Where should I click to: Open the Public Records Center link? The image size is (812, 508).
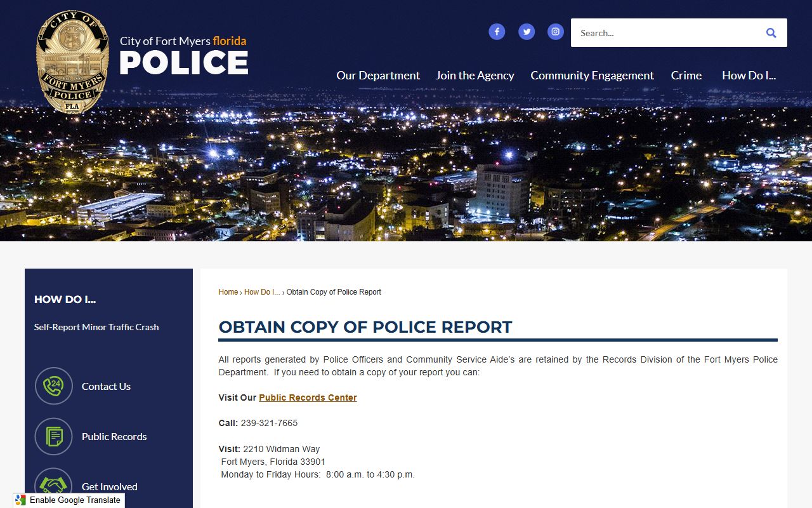pyautogui.click(x=308, y=398)
